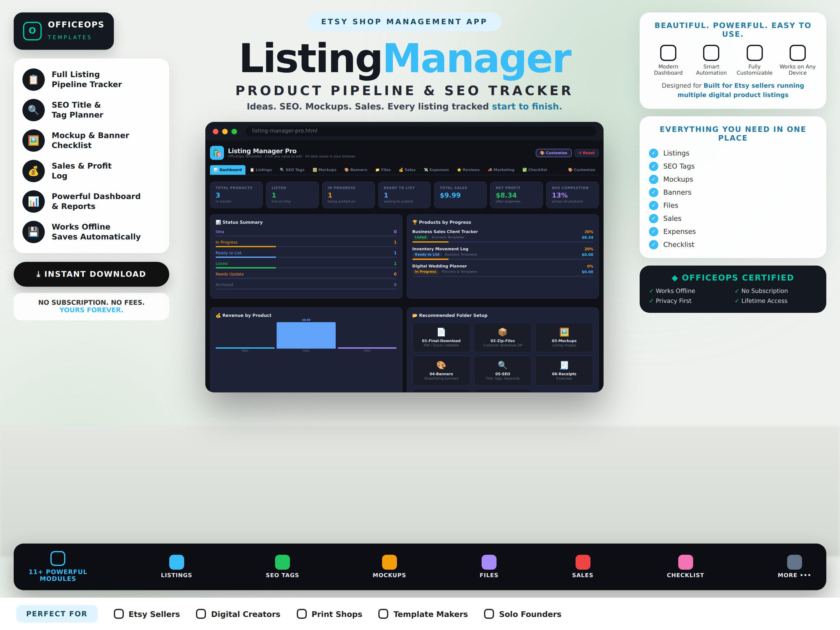Click the Full Listing Pipeline Tracker clipboard icon
The width and height of the screenshot is (840, 630).
tap(33, 79)
